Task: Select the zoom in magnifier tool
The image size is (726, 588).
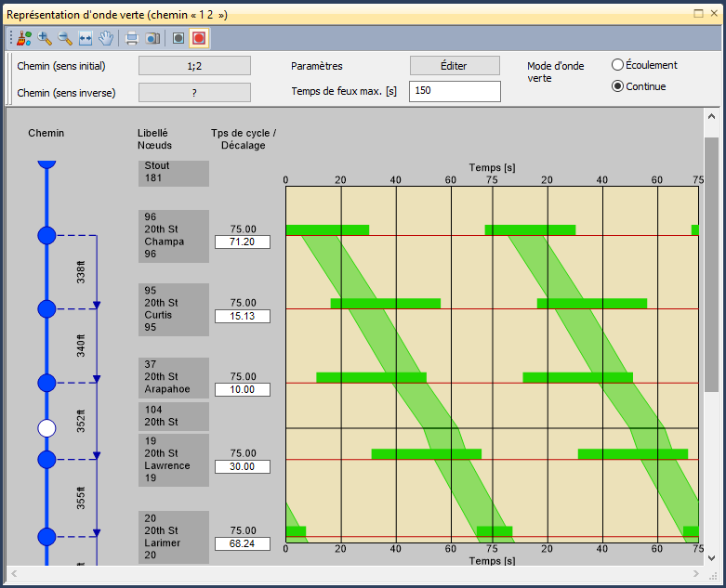Action: 45,38
